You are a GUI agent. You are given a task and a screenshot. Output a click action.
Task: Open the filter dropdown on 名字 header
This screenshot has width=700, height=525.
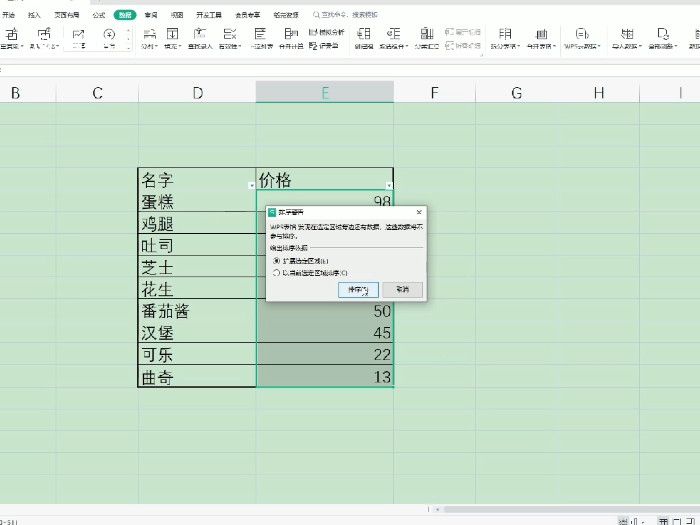(251, 185)
